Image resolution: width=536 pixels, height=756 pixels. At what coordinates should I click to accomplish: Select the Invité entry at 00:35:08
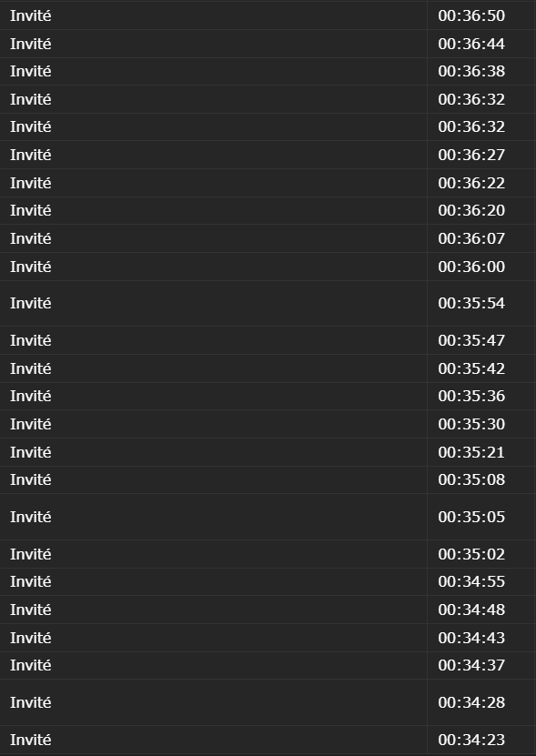(268, 479)
